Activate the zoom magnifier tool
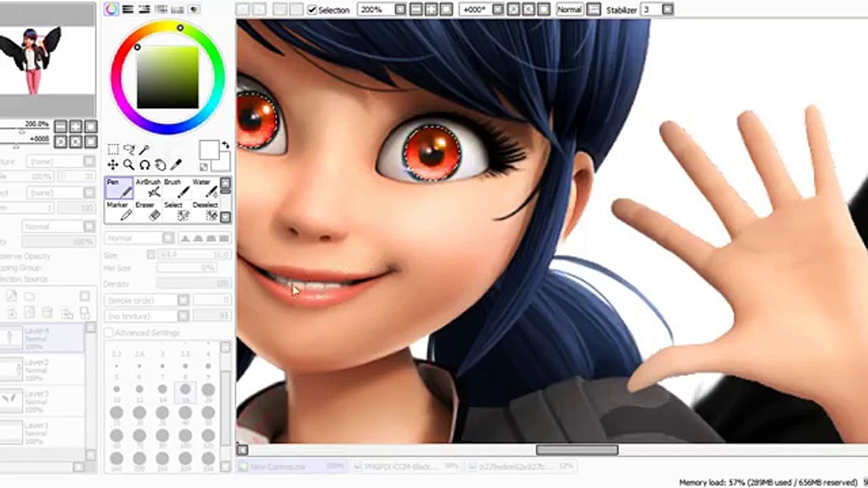 click(129, 165)
